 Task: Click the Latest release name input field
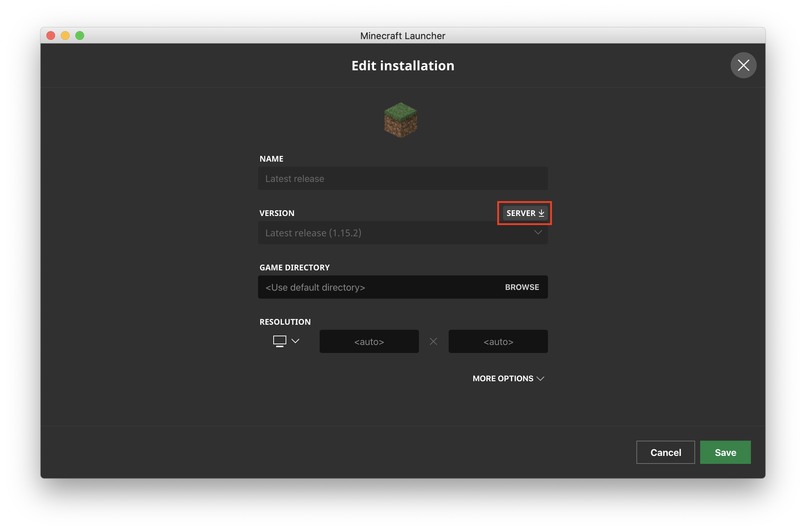point(402,178)
